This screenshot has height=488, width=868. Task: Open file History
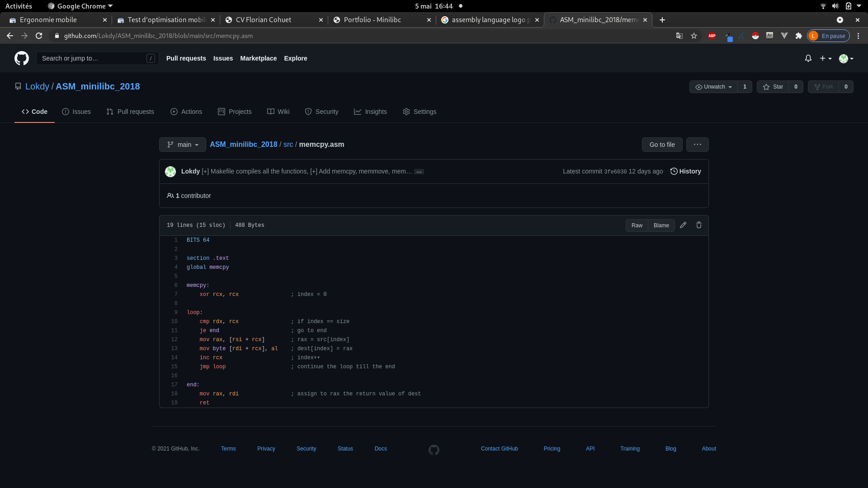pyautogui.click(x=685, y=171)
